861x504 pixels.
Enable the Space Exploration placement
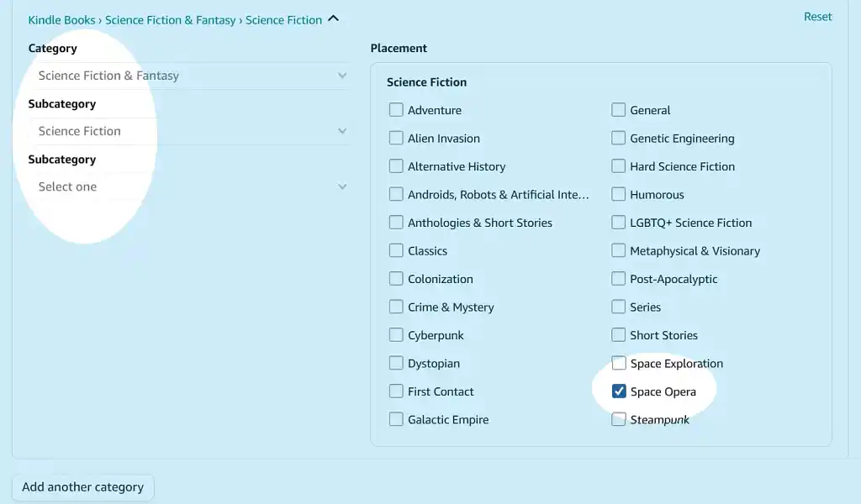(618, 363)
